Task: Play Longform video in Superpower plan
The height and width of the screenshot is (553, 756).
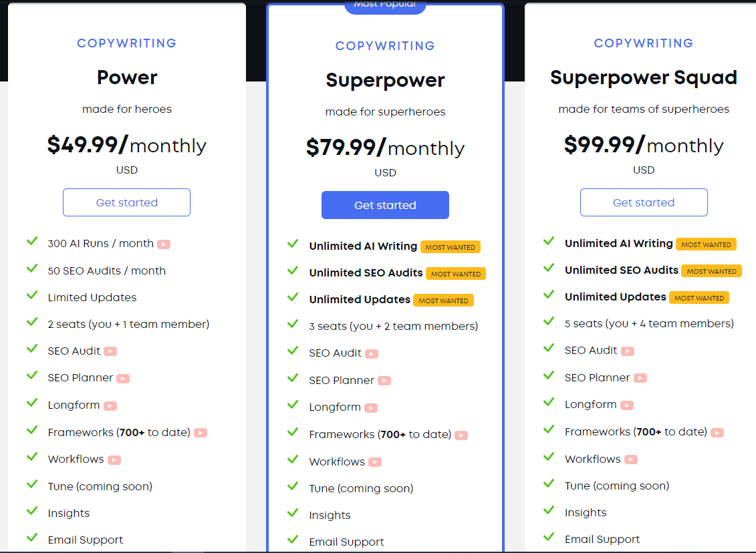Action: (371, 408)
